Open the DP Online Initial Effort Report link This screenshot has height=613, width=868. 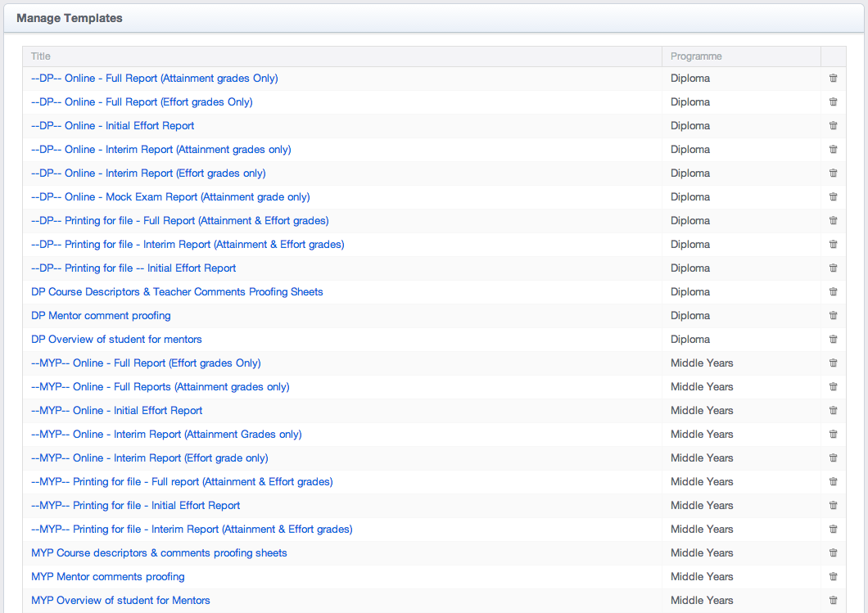(x=112, y=126)
